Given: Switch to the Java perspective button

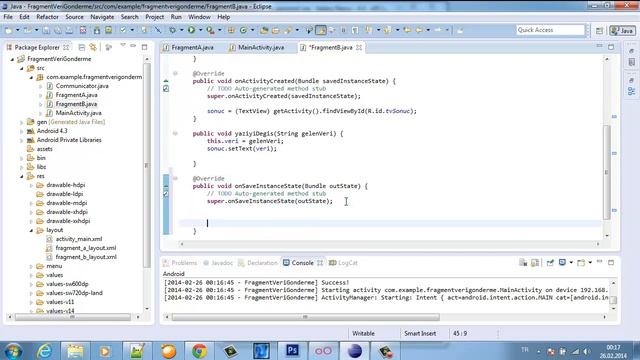Looking at the screenshot, I should (622, 31).
